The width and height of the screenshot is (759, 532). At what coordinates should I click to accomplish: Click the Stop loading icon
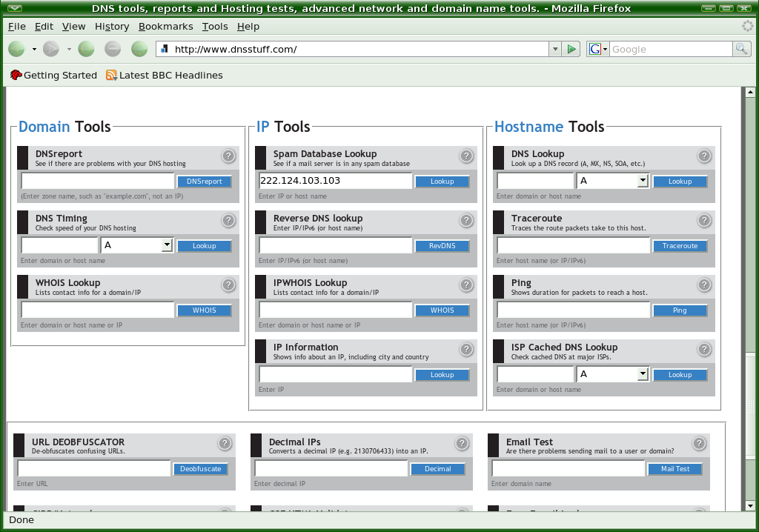tap(113, 49)
